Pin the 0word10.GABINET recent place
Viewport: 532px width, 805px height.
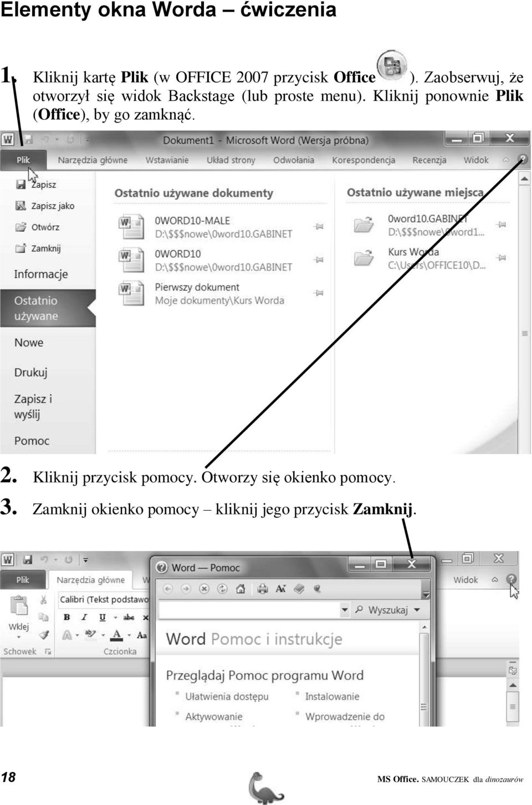click(x=500, y=225)
